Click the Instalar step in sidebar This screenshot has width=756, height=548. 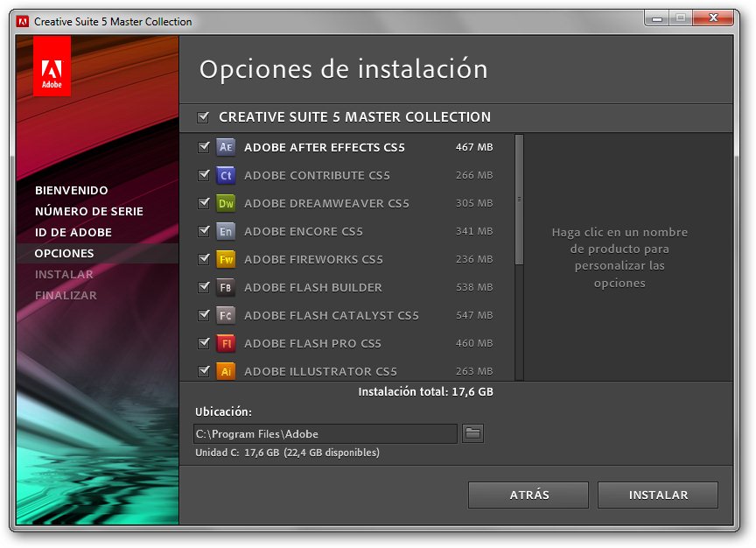64,275
